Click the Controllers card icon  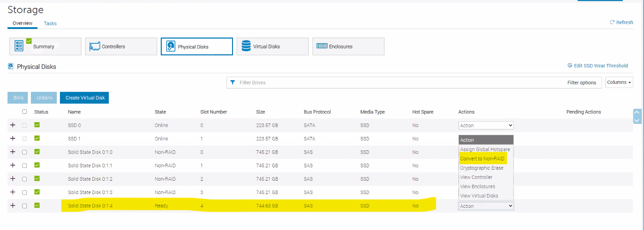coord(95,47)
